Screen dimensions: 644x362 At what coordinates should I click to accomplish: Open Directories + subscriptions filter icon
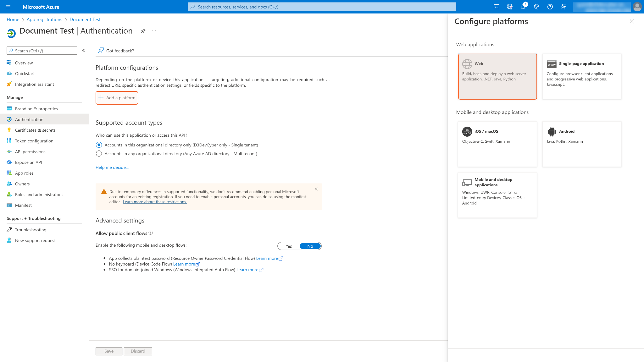[510, 7]
